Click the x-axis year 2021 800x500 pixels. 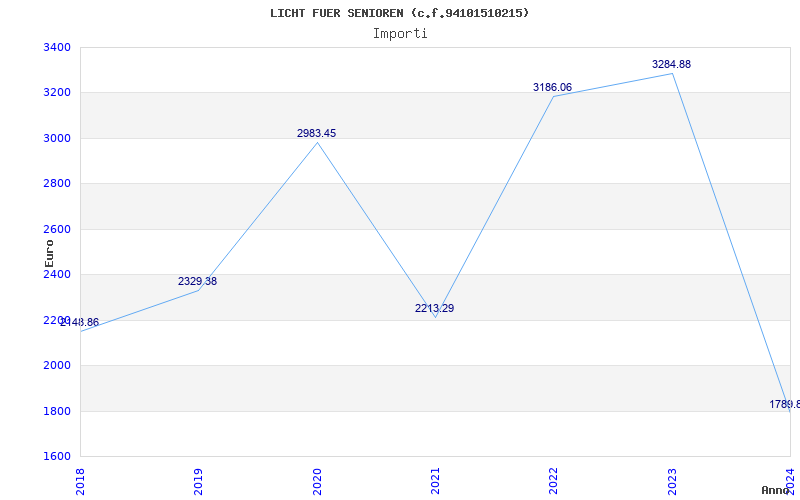tap(435, 481)
